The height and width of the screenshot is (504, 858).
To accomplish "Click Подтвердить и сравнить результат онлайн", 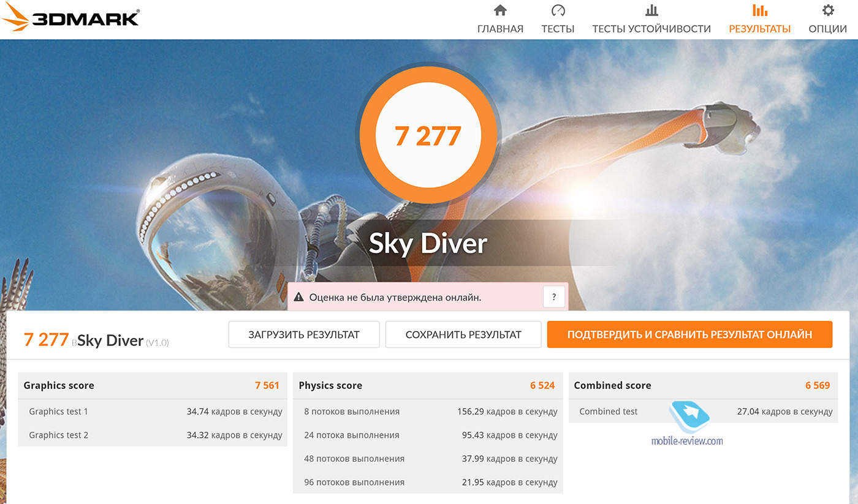I will [x=689, y=334].
